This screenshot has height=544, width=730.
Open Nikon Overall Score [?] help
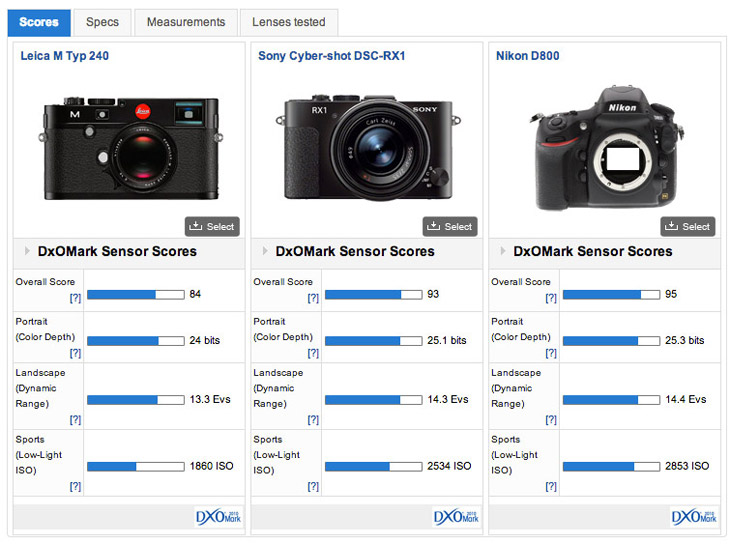click(x=551, y=298)
